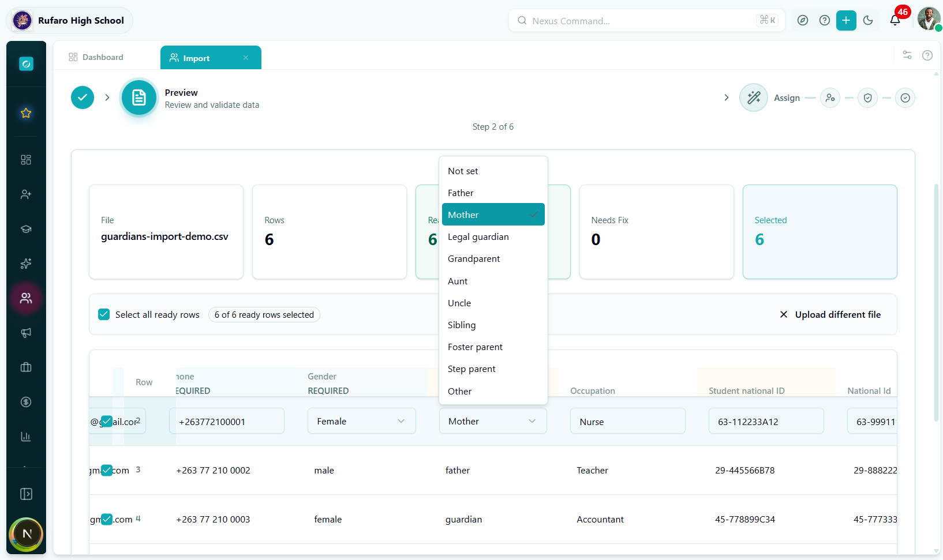Open the dollar finance icon in sidebar
943x560 pixels.
[x=26, y=402]
